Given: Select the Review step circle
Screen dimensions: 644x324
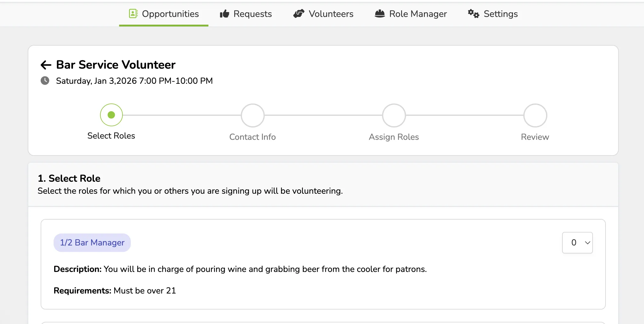Looking at the screenshot, I should 535,115.
